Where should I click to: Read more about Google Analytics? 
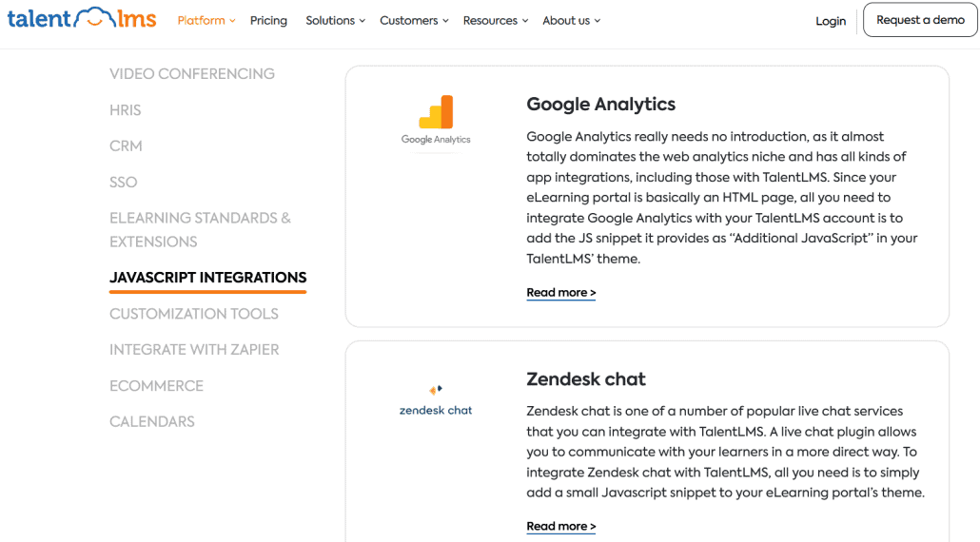(x=561, y=293)
